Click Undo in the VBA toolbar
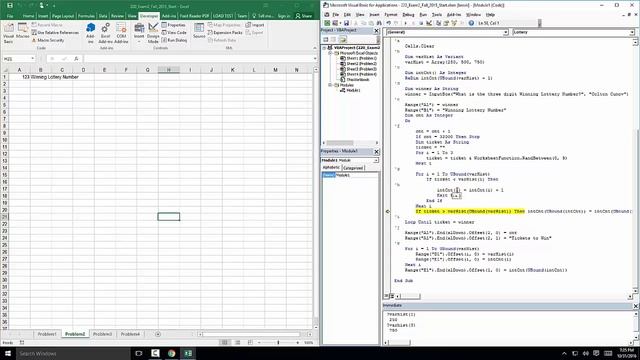The width and height of the screenshot is (640, 360). pos(389,23)
